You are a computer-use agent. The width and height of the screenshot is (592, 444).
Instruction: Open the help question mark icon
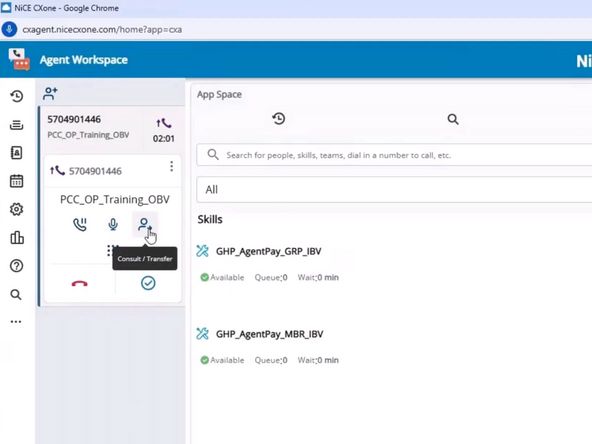coord(16,266)
